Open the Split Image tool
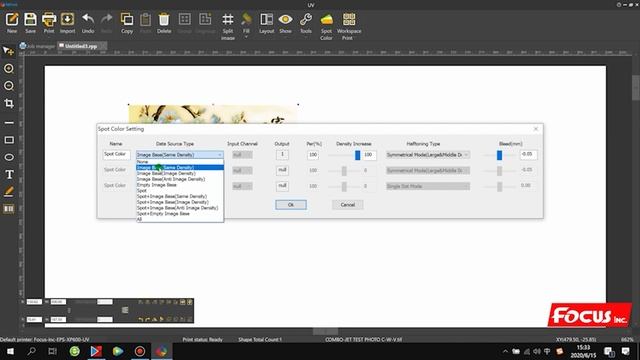Viewport: 640px width, 360px height. [228, 27]
